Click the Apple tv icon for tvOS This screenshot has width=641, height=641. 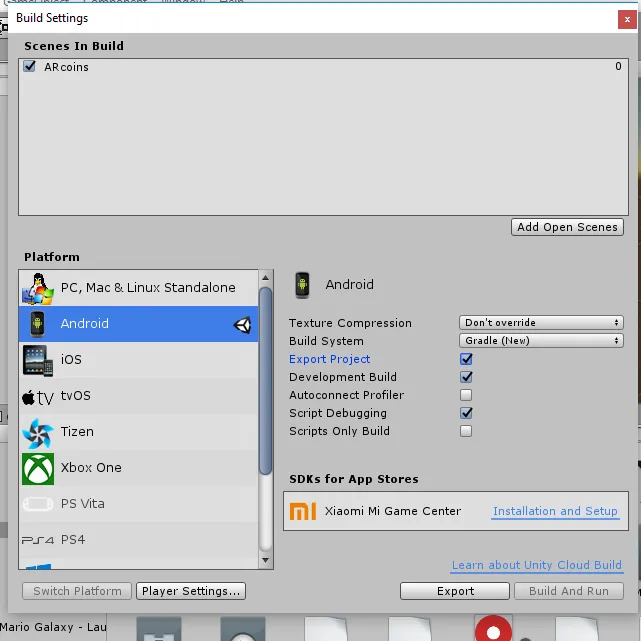(x=38, y=397)
